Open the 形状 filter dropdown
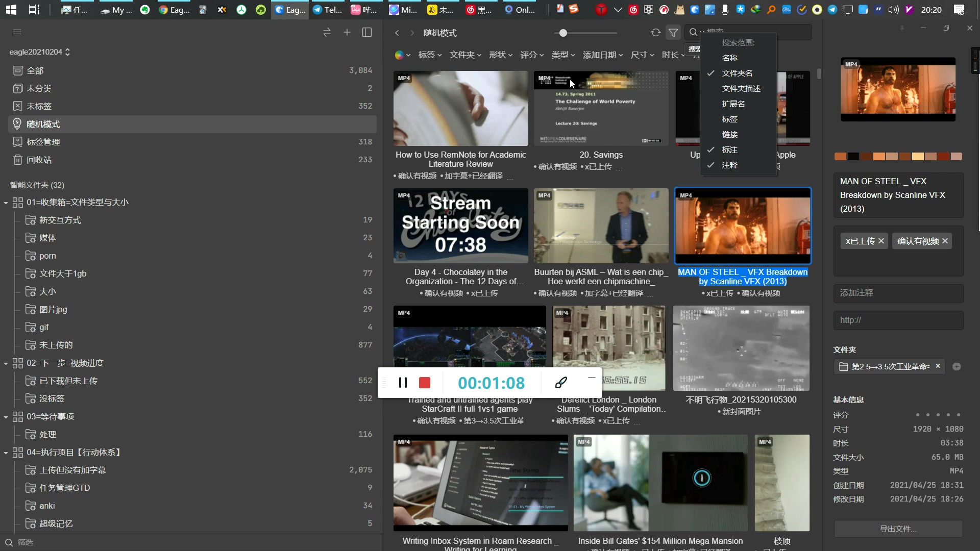This screenshot has height=551, width=980. coord(501,55)
